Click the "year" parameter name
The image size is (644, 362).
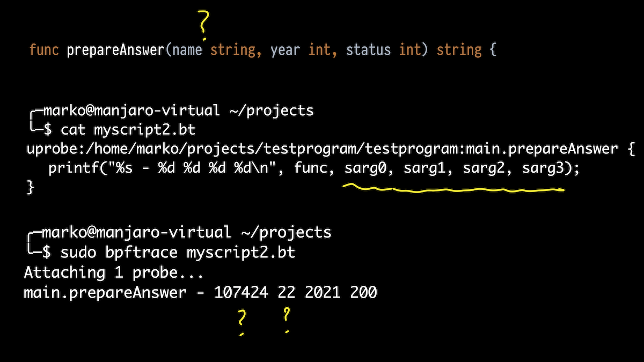tap(286, 50)
